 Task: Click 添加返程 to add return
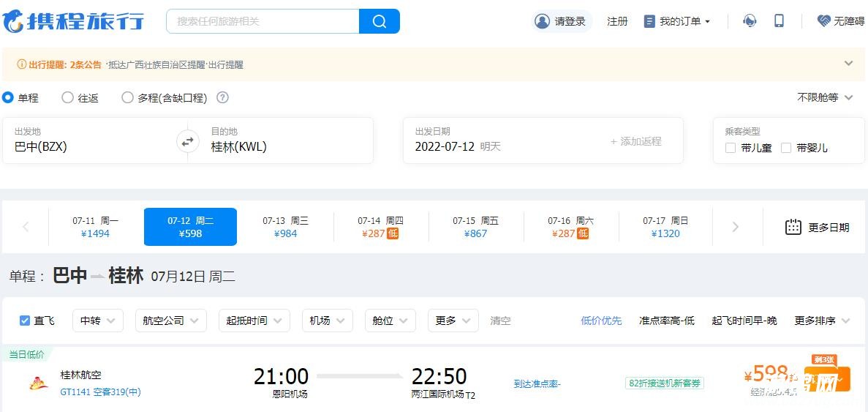(x=635, y=141)
